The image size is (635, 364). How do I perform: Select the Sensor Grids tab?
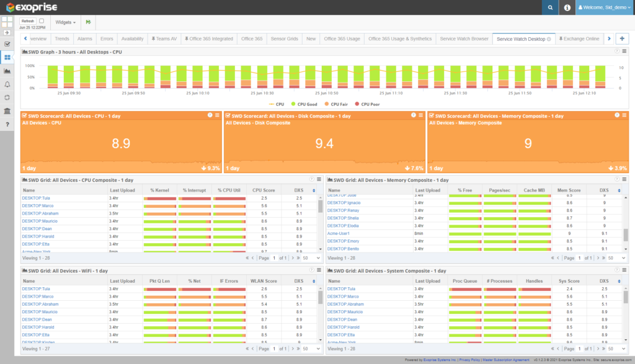(283, 38)
